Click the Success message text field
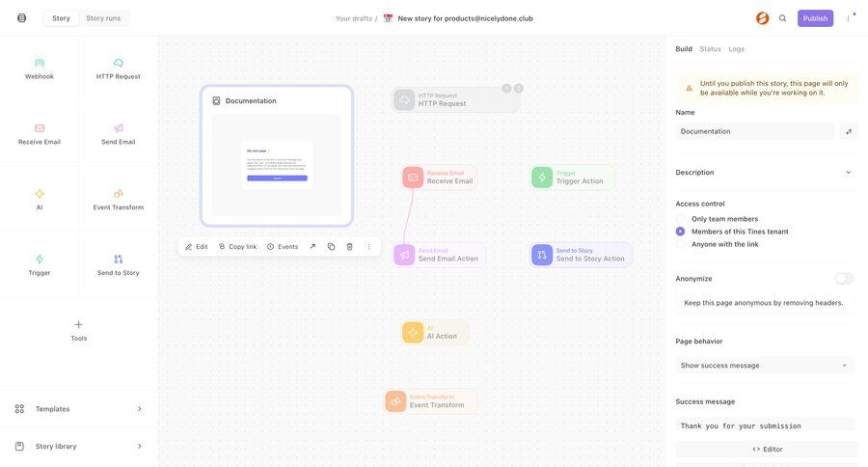868x467 pixels. pos(764,426)
